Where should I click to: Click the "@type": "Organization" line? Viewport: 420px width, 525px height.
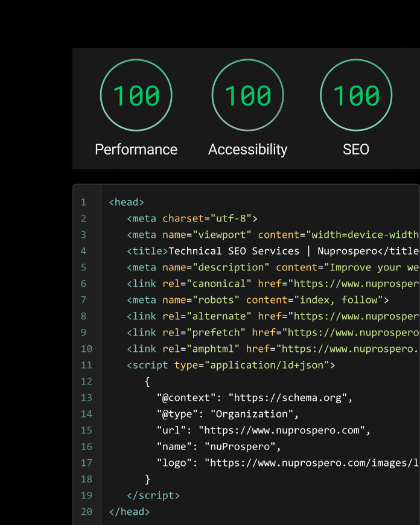(227, 414)
